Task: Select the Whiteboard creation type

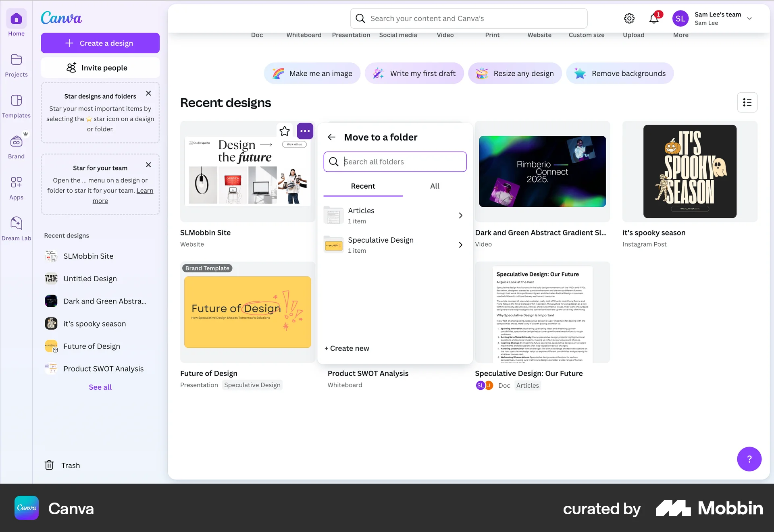Action: (x=304, y=35)
